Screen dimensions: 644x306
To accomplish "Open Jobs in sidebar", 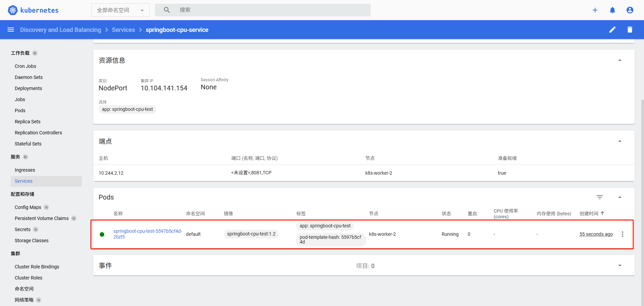I will [x=20, y=99].
